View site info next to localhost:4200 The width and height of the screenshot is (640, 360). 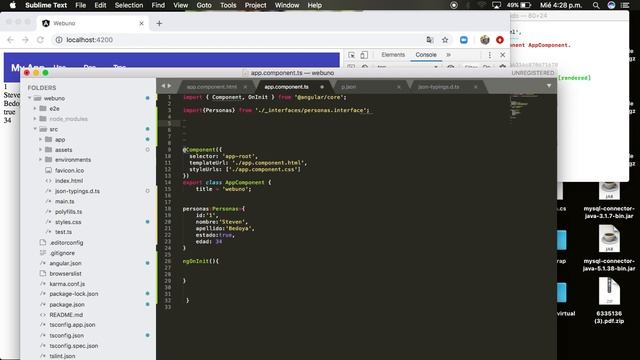(59, 40)
